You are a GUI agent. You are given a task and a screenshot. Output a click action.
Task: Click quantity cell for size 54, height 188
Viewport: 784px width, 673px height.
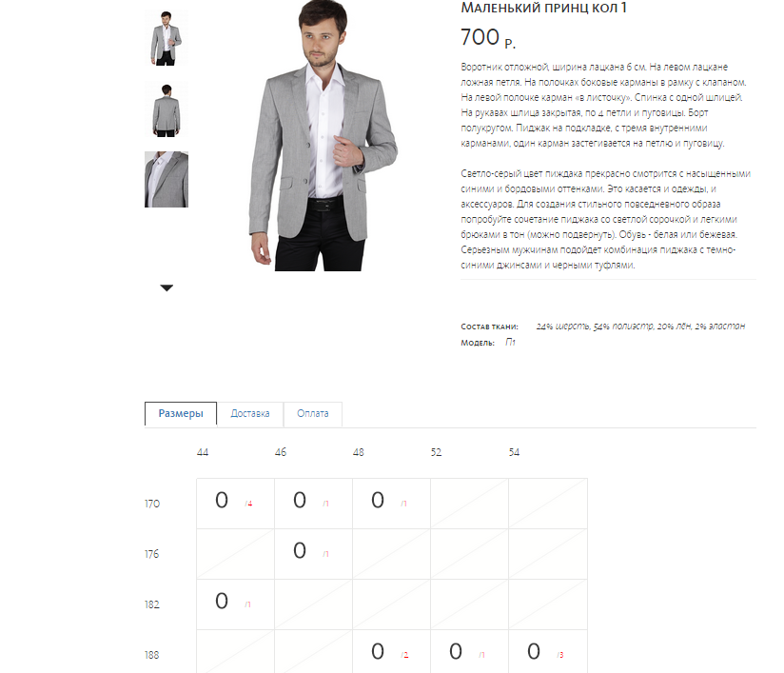coord(548,652)
